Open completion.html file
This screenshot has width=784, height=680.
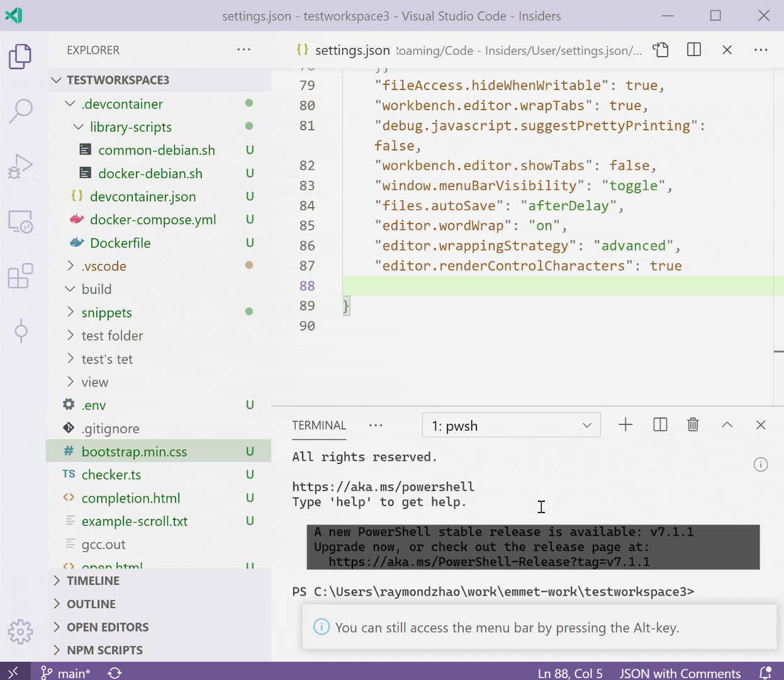159,498
